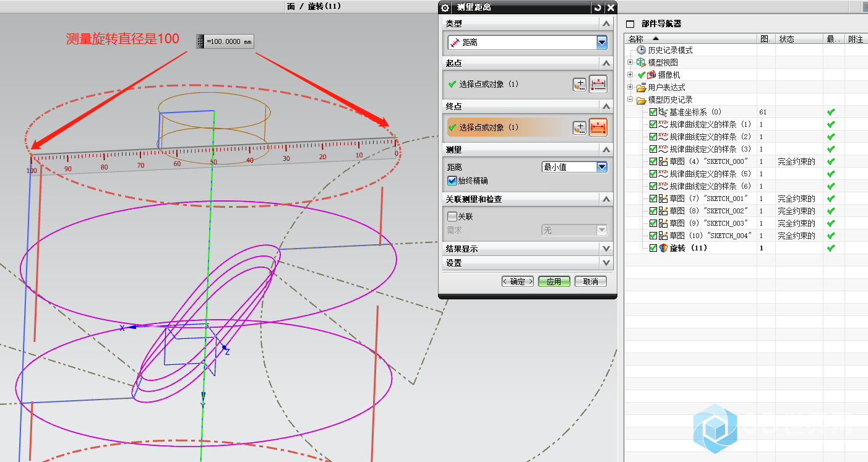Uncheck checkbox for 规律曲线定义的样条 (6)
868x462 pixels.
point(653,186)
